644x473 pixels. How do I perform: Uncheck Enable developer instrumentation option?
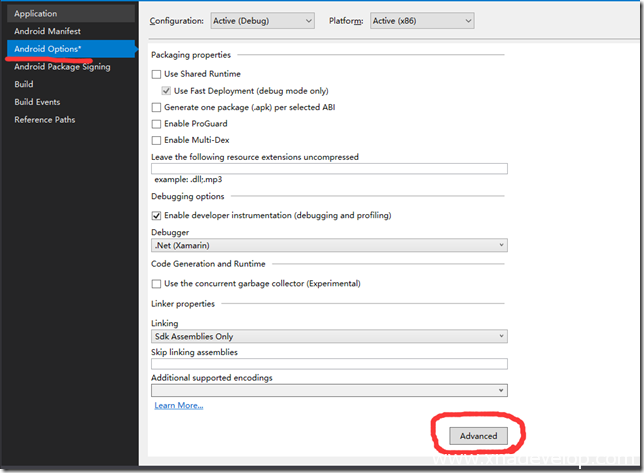tap(156, 215)
